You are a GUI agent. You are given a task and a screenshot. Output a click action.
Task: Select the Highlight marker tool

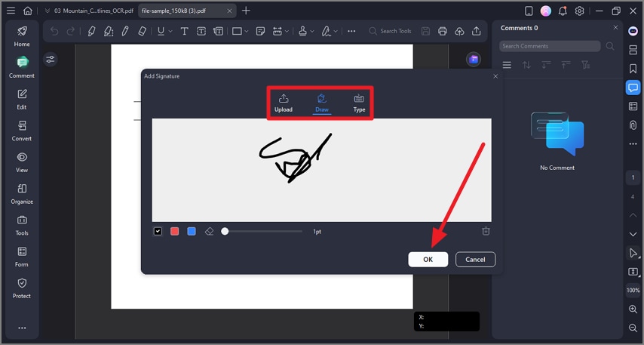point(91,31)
